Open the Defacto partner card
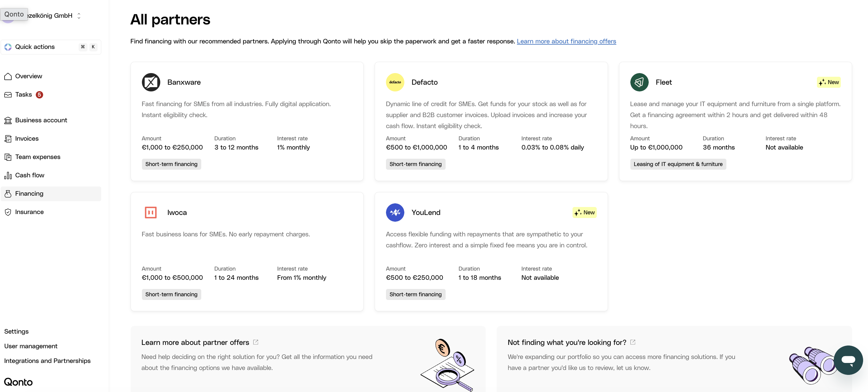Screen dimensions: 868x392 (x=491, y=121)
